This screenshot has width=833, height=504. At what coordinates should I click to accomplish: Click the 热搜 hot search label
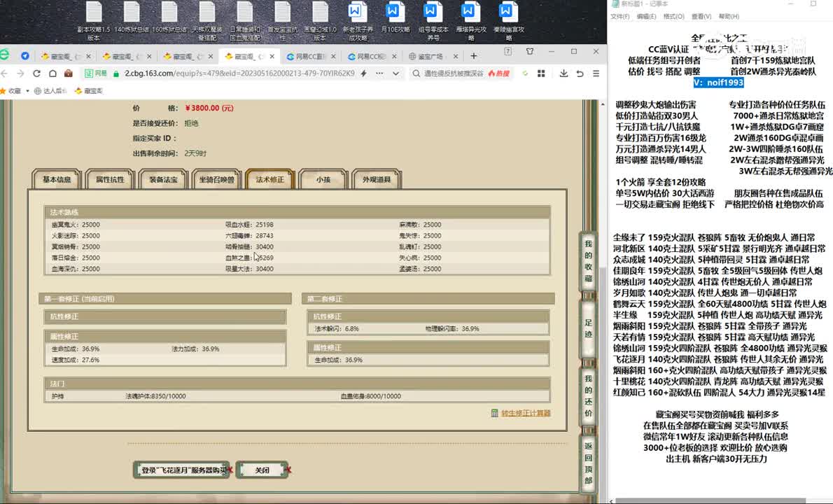click(499, 73)
